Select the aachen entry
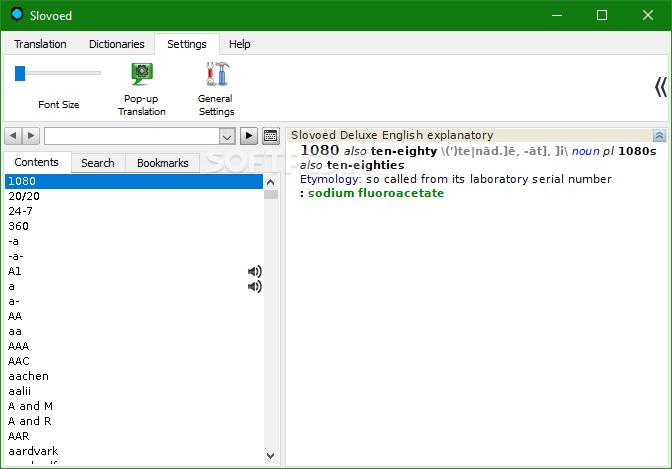Viewport: 672px width, 469px height. [x=134, y=376]
